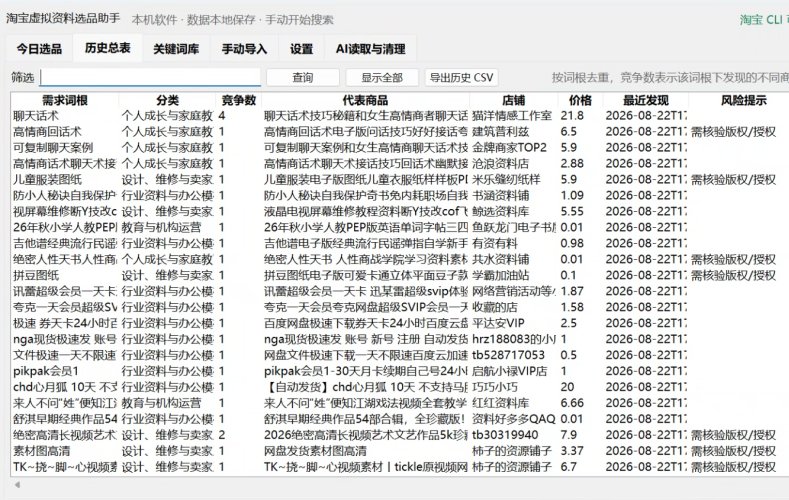Click the 淘宝 CLI label at top right

coord(763,20)
